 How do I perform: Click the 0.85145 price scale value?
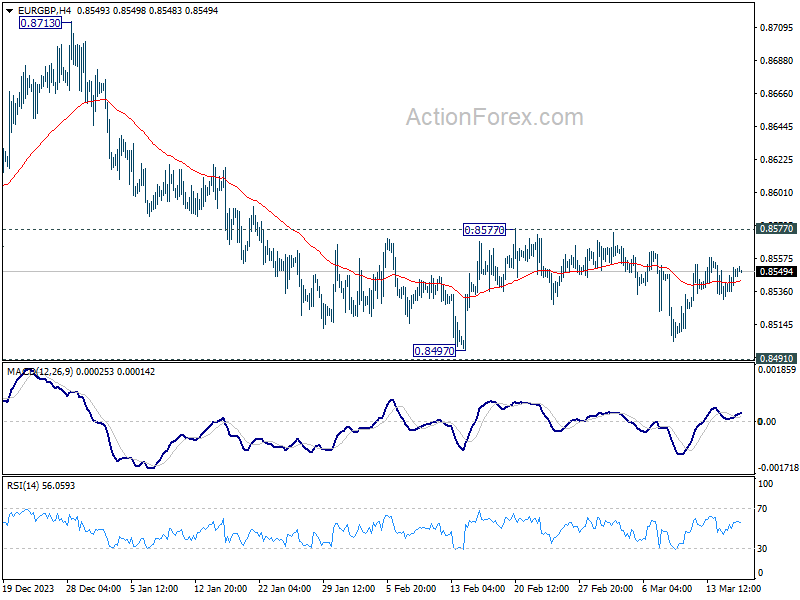(777, 324)
